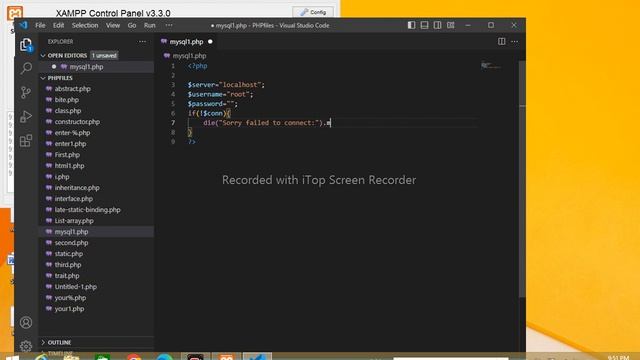Open the Go menu
The height and width of the screenshot is (360, 640).
pos(132,25)
